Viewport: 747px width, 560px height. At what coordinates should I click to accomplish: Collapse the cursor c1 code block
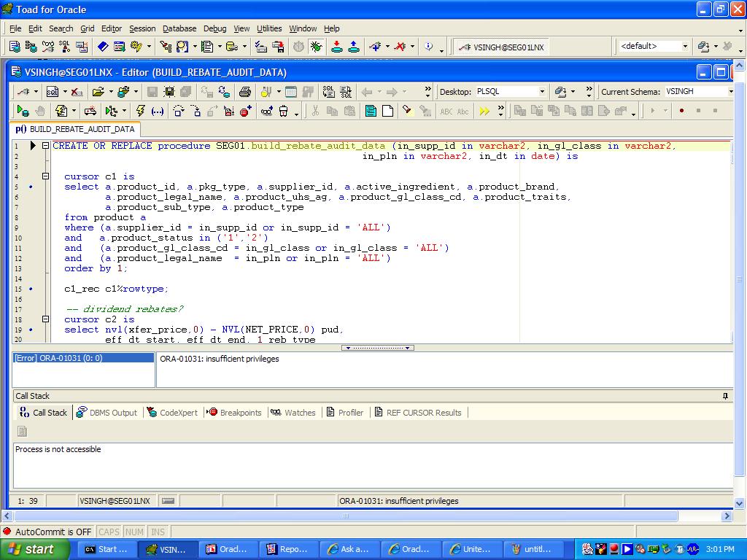46,176
